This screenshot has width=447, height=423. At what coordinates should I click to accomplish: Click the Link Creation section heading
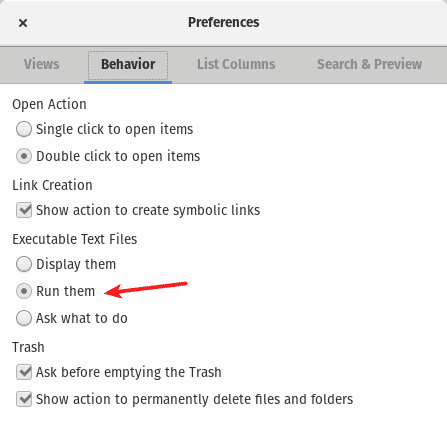click(52, 185)
